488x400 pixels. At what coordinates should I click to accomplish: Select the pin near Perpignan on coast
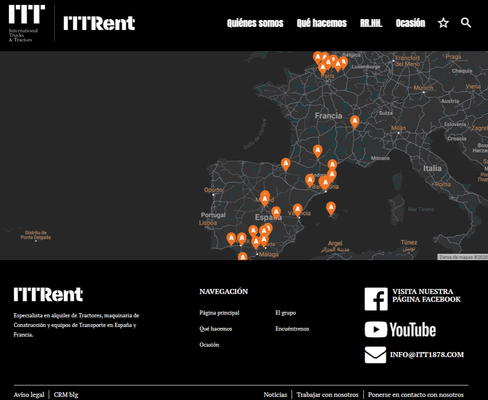(332, 165)
